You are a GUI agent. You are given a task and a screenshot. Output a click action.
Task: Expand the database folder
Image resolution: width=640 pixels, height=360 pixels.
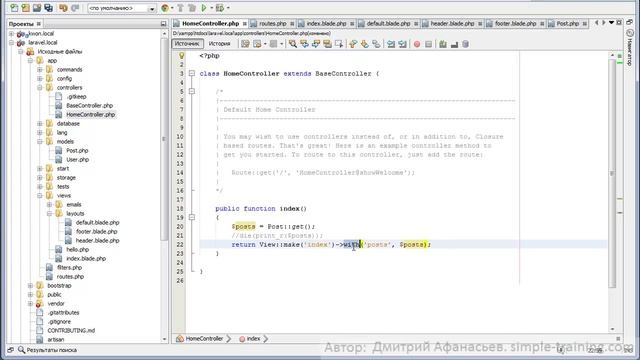(40, 123)
